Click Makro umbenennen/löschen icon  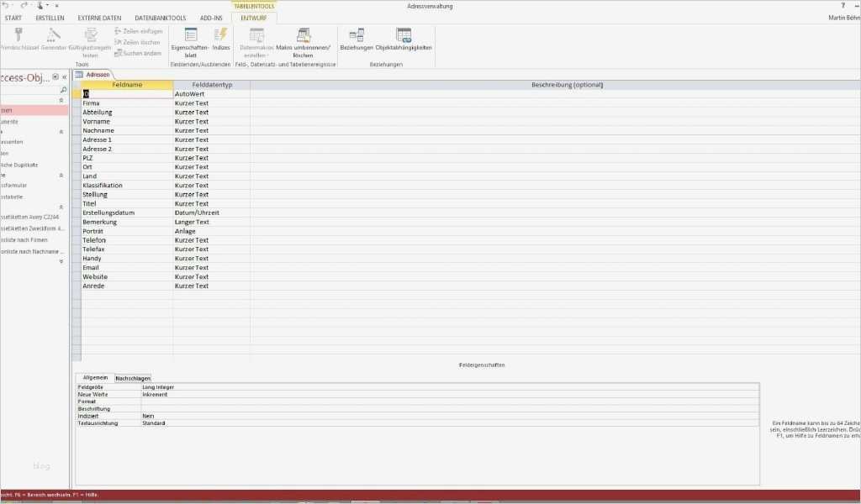click(303, 35)
